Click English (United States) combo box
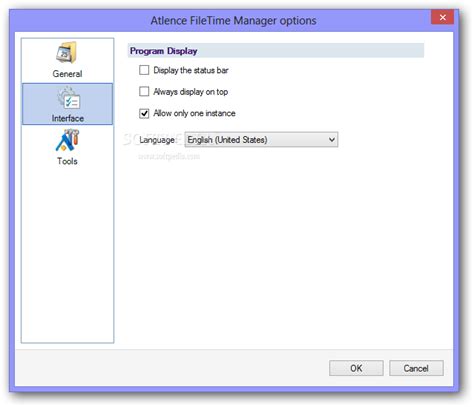Screen dimensions: 474x407 point(261,140)
